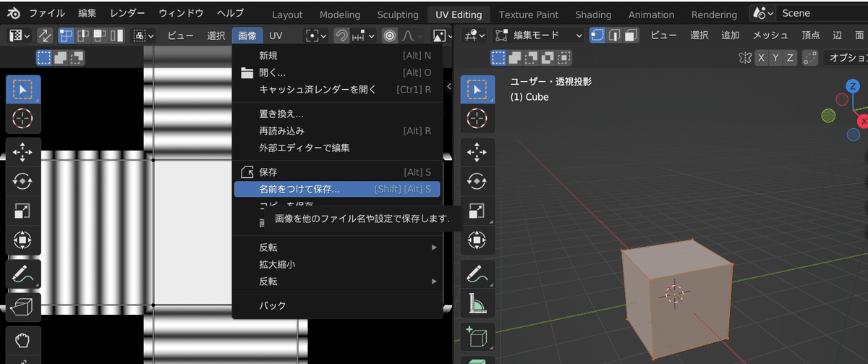This screenshot has width=868, height=364.
Task: Select the 3D viewport box select tool
Action: click(x=477, y=90)
